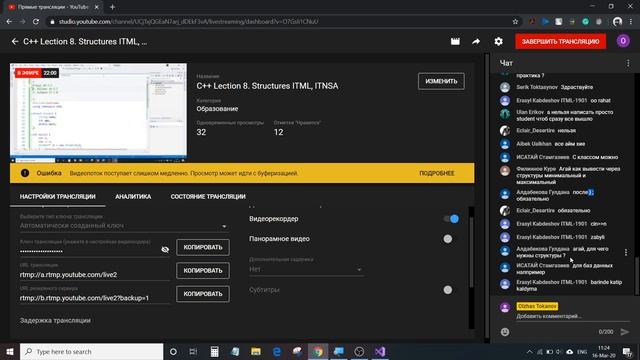
Task: Click ПОДРОБНЕЕ in the error banner
Action: click(x=437, y=173)
